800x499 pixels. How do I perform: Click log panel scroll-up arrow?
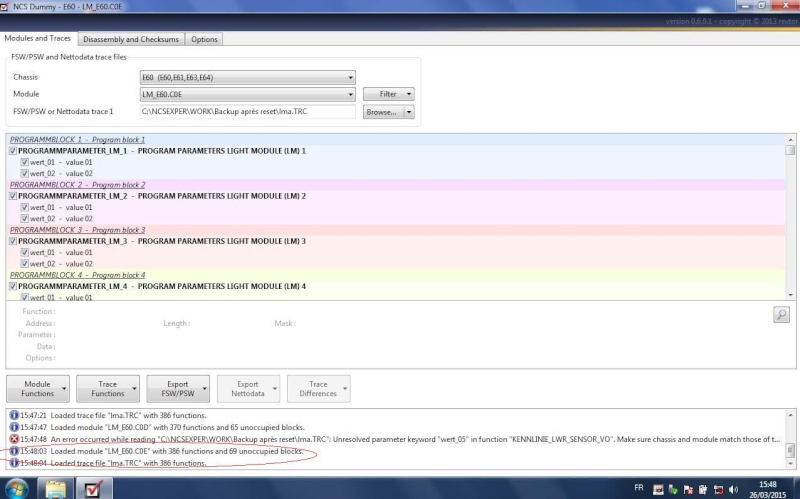790,415
